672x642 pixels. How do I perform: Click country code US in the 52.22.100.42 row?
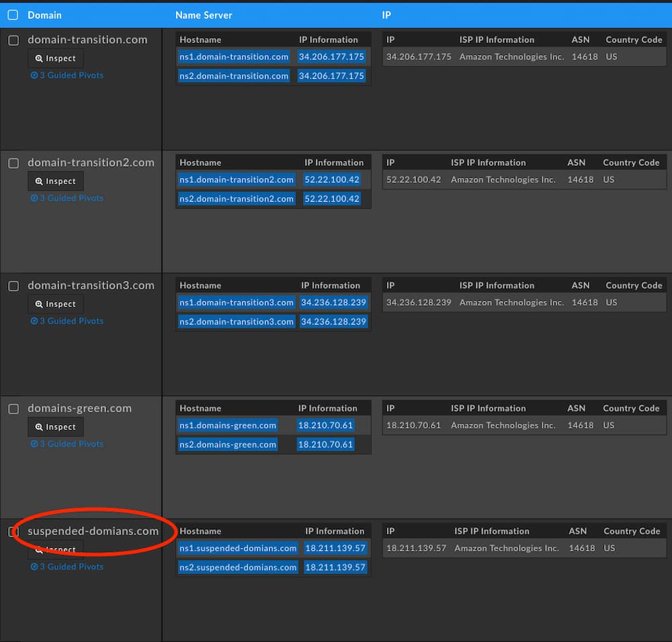[609, 179]
